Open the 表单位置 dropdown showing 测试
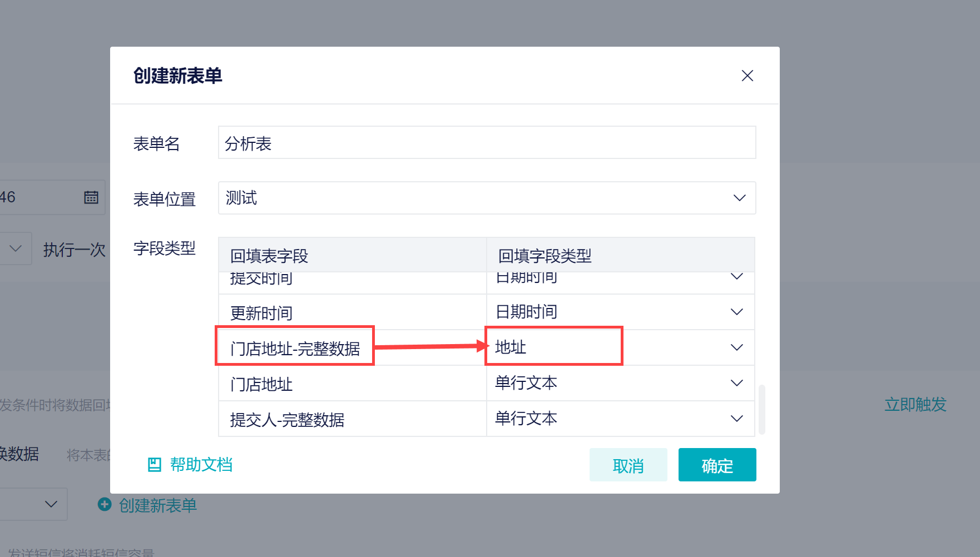 click(x=487, y=198)
